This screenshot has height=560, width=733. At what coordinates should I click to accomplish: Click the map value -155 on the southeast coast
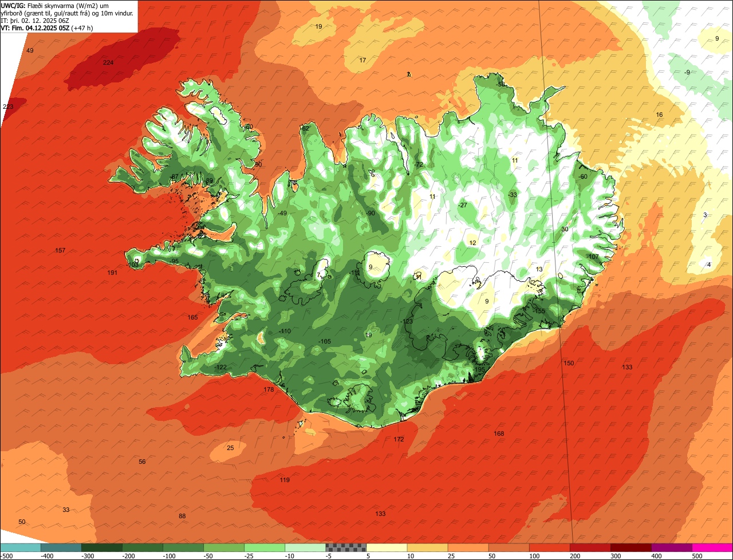539,311
